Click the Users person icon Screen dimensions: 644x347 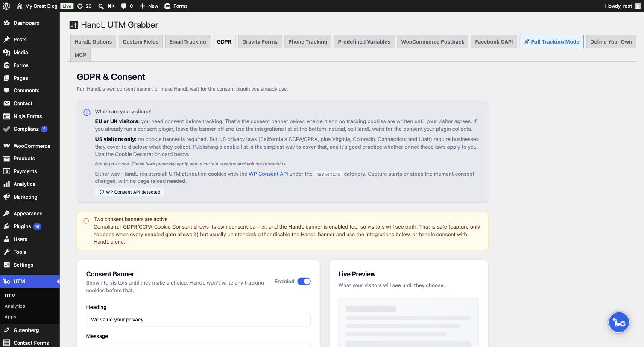pos(6,239)
